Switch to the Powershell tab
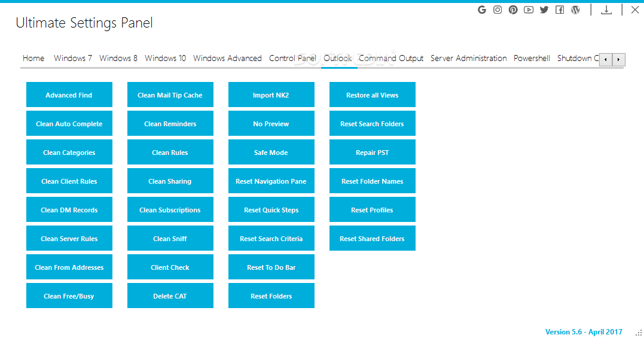Image resolution: width=644 pixels, height=338 pixels. pyautogui.click(x=532, y=58)
